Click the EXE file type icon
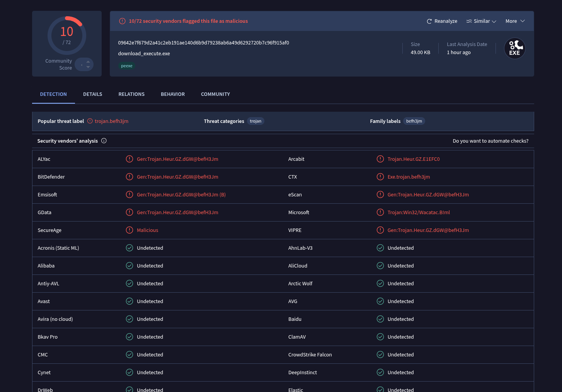Image resolution: width=562 pixels, height=392 pixels. pyautogui.click(x=514, y=48)
